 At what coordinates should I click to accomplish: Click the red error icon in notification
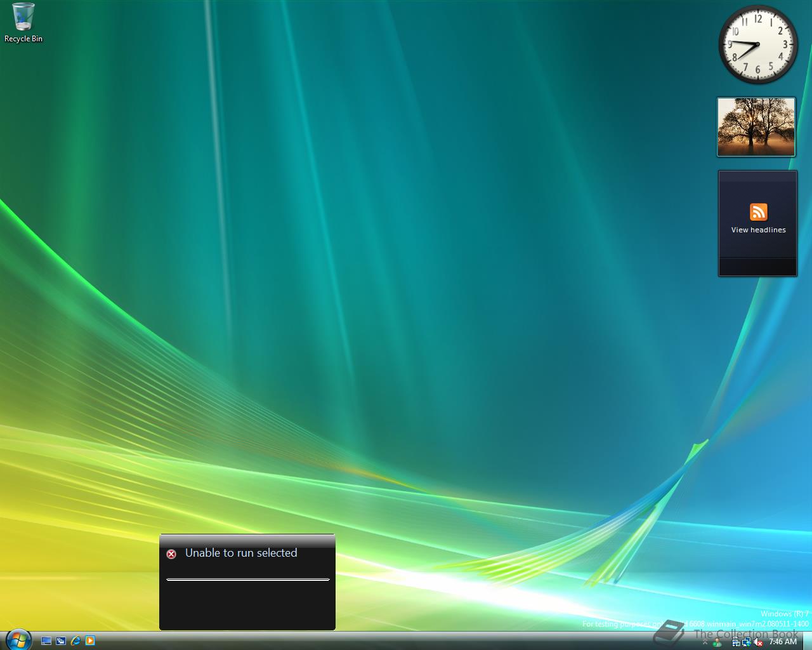click(x=171, y=554)
